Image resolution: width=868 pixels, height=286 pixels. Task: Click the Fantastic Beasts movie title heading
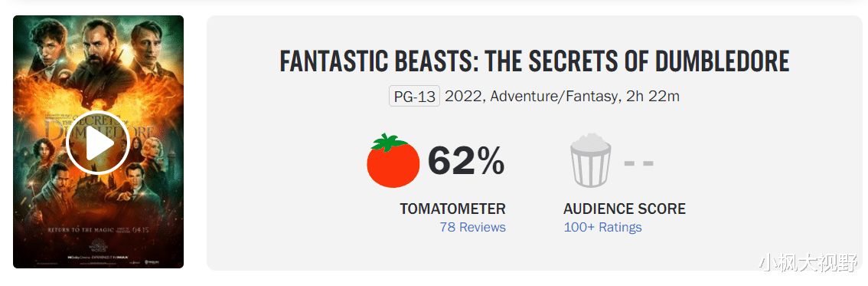coord(534,61)
